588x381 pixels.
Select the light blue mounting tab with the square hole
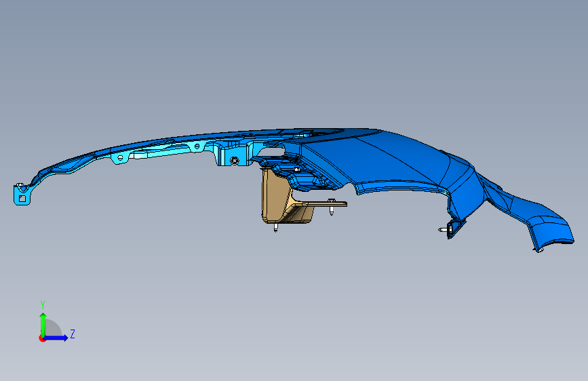[22, 195]
